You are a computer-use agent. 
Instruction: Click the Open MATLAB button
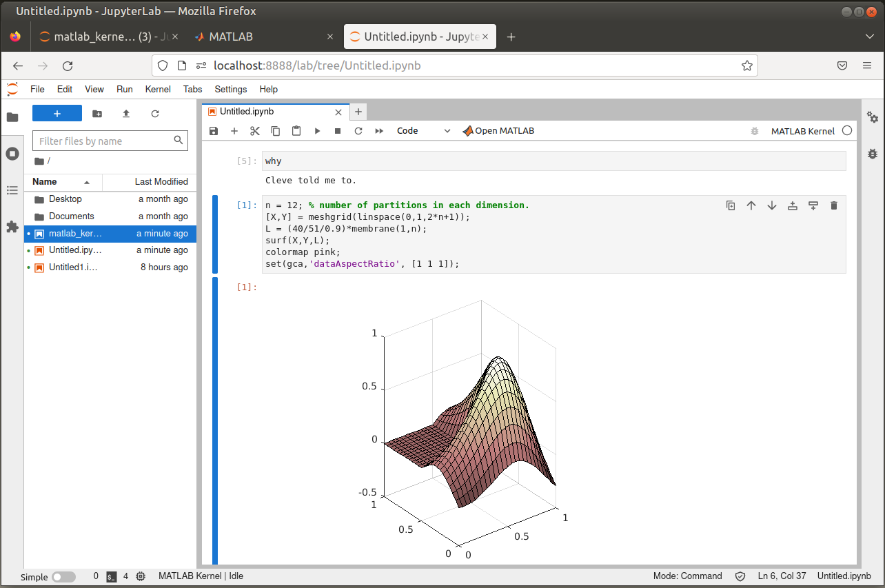498,131
